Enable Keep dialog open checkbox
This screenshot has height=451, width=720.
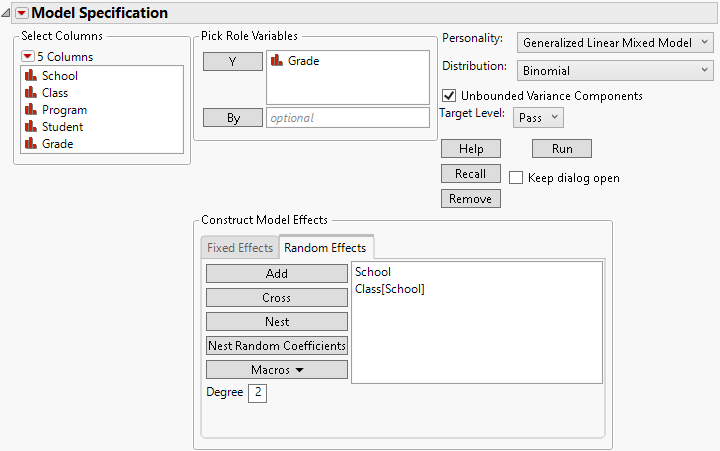point(516,178)
